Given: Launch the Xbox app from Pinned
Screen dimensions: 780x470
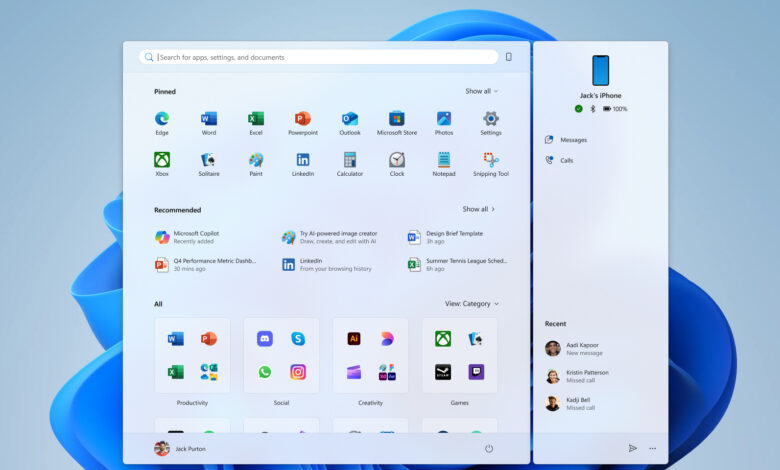Looking at the screenshot, I should 162,164.
